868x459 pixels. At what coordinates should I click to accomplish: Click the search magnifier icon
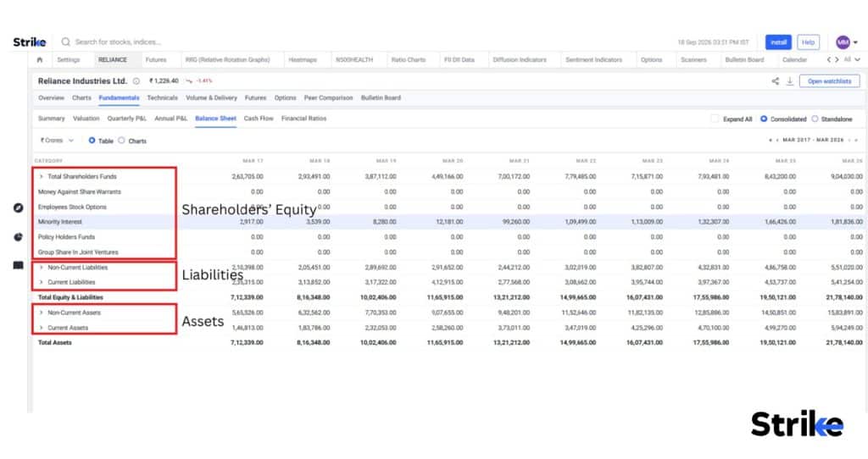(66, 42)
